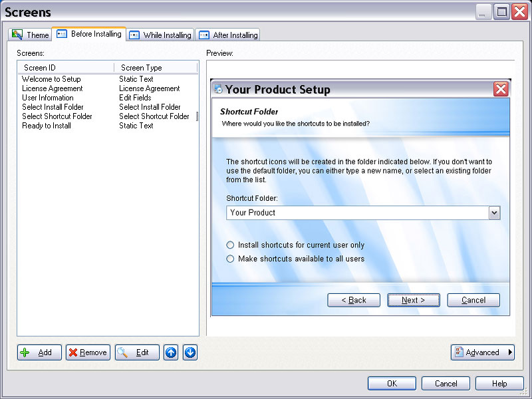Select the Welcome to Setup row
The height and width of the screenshot is (399, 532).
(51, 79)
